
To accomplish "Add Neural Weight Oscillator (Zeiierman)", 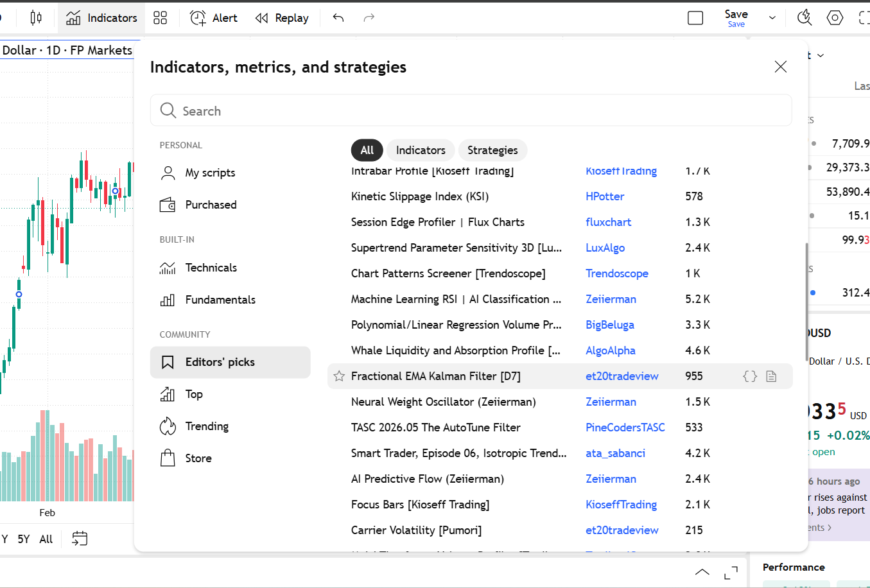I will click(x=444, y=402).
